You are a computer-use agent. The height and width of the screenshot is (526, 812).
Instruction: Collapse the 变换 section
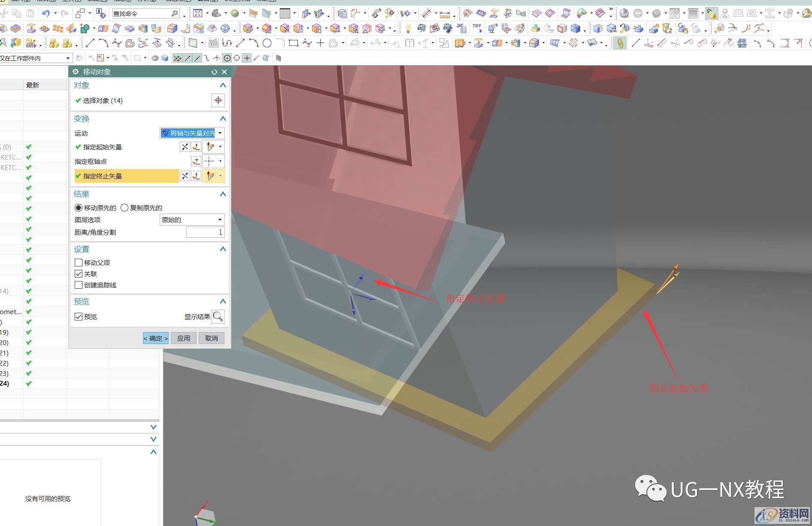point(223,118)
